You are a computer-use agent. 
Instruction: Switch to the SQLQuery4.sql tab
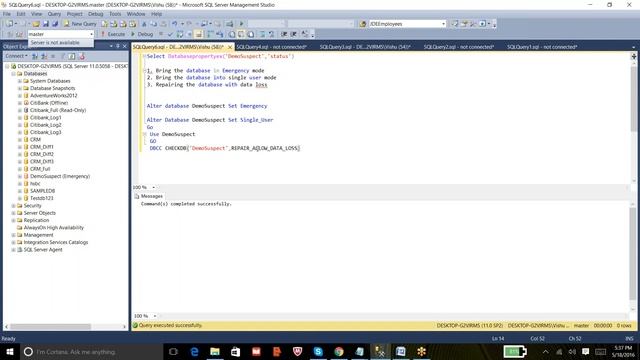(271, 47)
